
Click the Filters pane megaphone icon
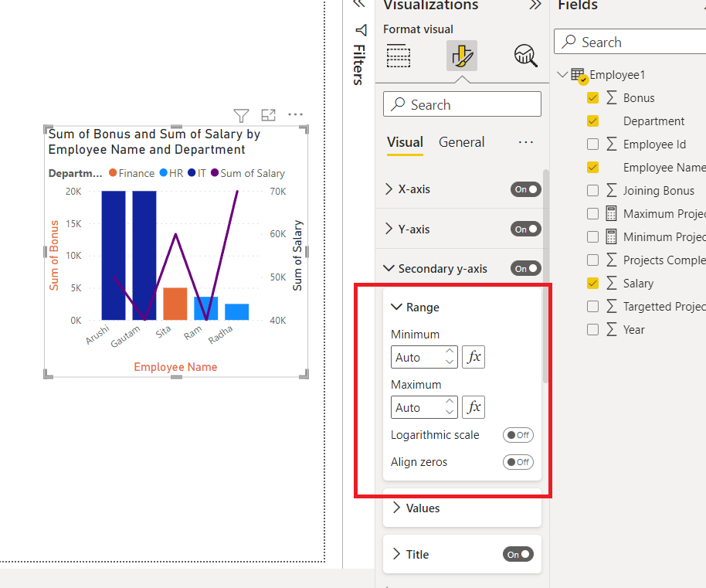click(x=361, y=30)
